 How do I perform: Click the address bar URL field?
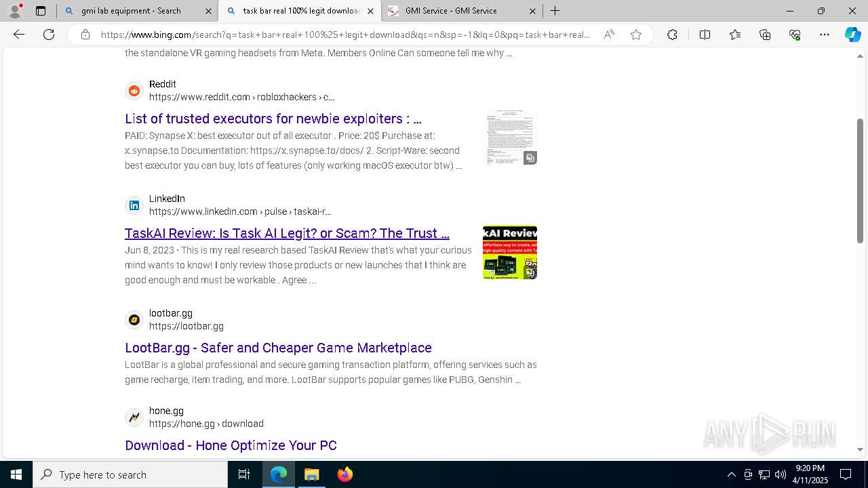click(346, 35)
